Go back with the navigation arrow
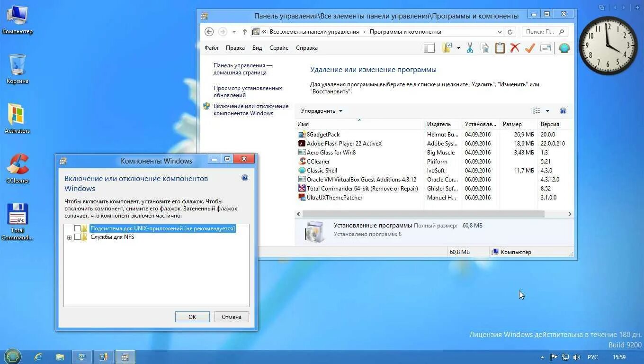644x364 pixels. [209, 32]
